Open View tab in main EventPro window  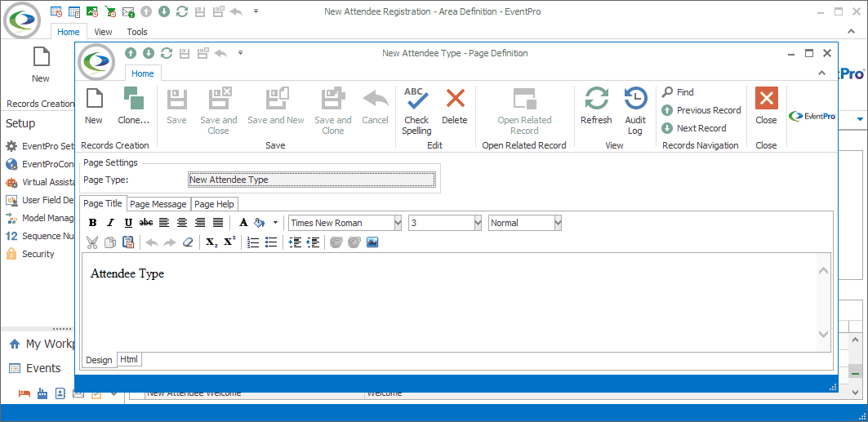pos(103,32)
